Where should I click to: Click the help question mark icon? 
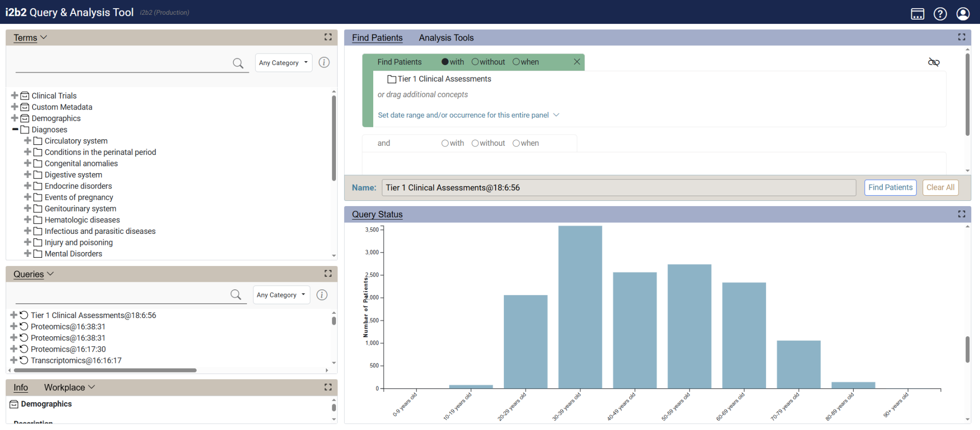[x=940, y=14]
